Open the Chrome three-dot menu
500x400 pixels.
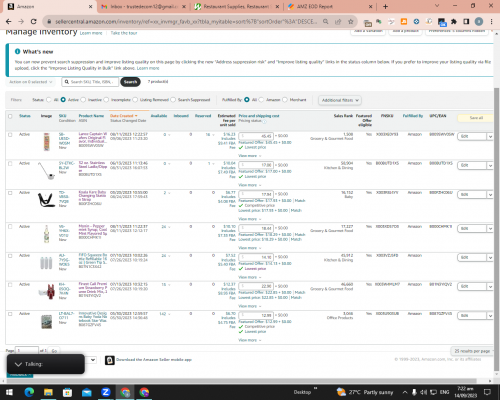[x=491, y=21]
